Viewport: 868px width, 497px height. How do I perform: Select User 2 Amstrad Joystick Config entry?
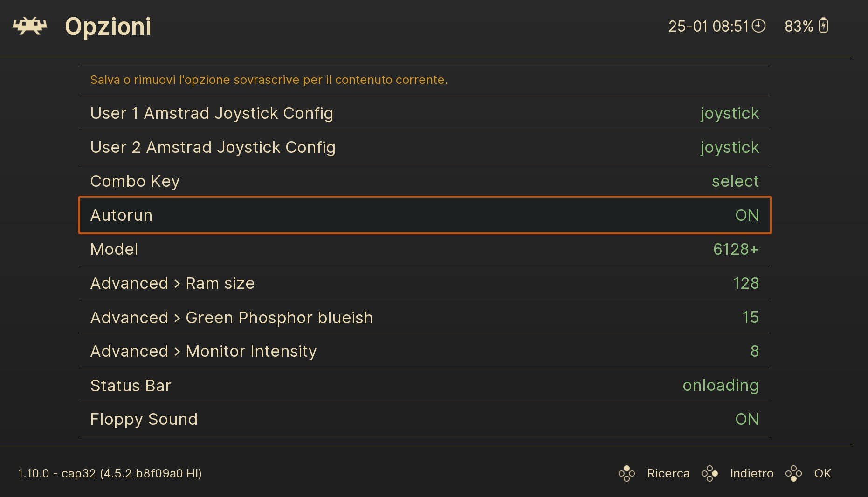425,147
